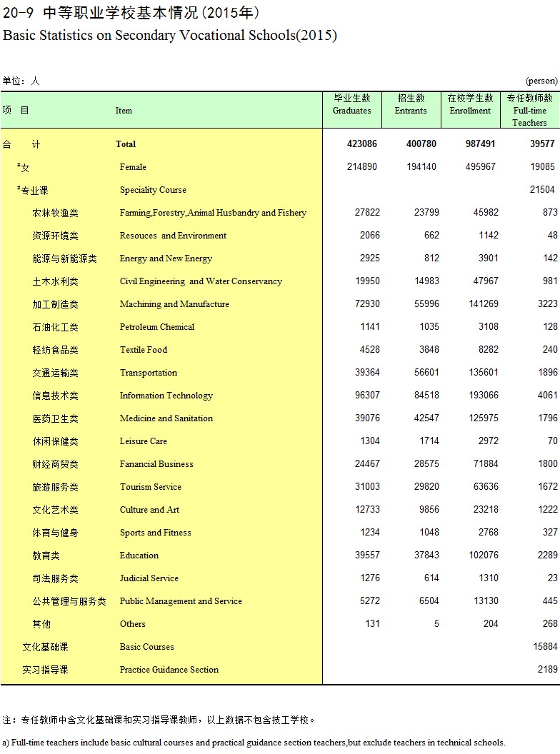The height and width of the screenshot is (754, 560).
Task: Click Petroleum Chemical label
Action: click(x=157, y=327)
